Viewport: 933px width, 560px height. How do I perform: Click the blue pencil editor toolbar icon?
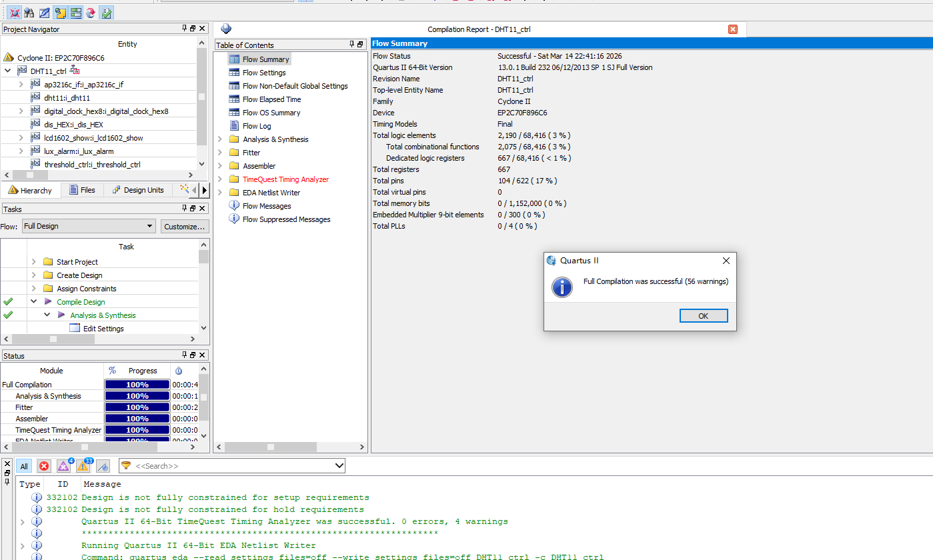point(45,13)
